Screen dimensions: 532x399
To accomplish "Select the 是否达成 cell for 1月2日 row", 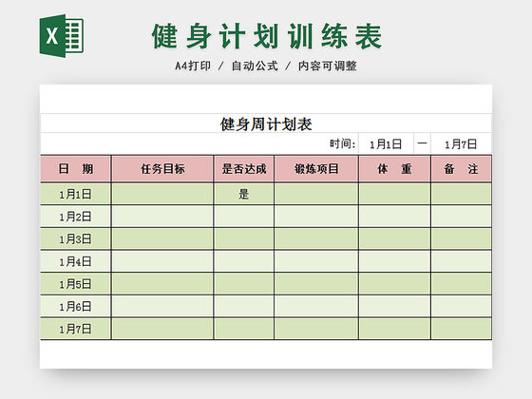I will [x=244, y=217].
